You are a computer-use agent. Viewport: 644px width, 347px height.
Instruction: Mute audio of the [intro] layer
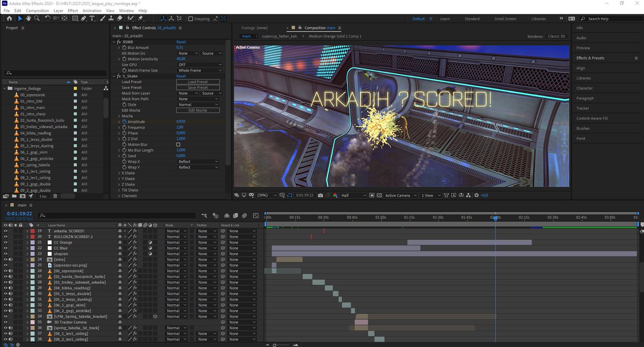pos(11,260)
